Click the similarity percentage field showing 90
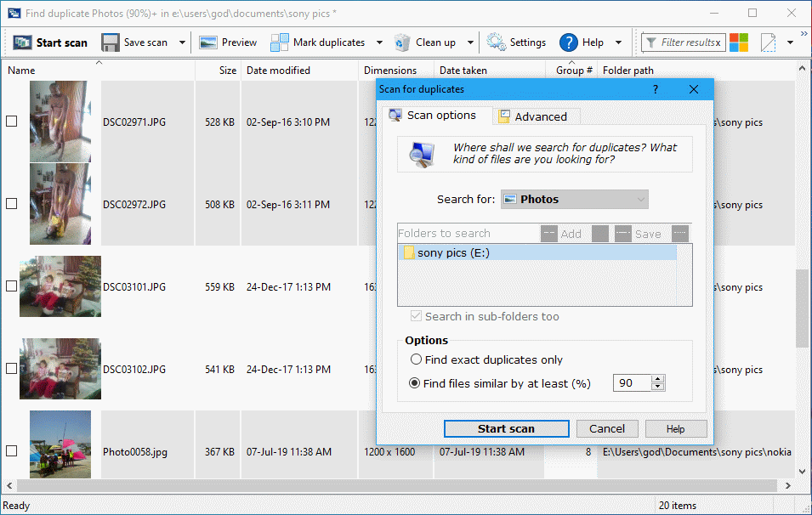The image size is (812, 515). 631,383
